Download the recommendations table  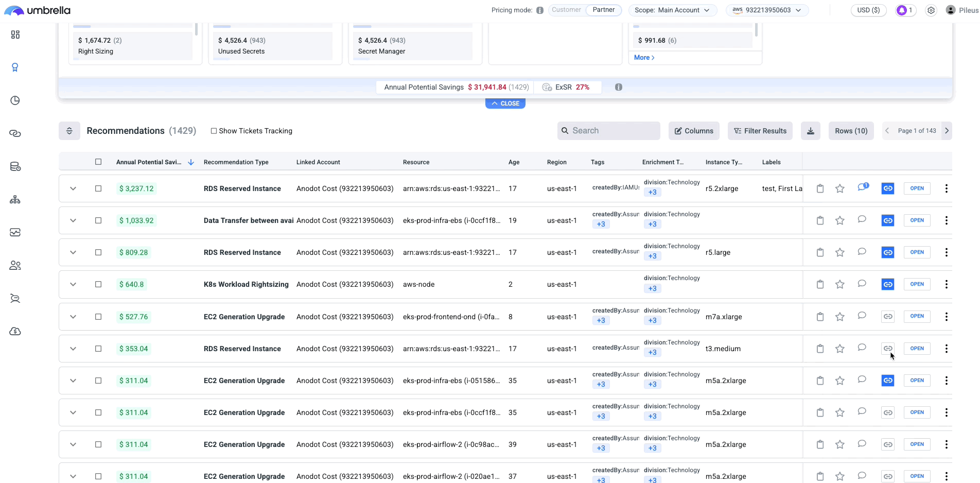tap(811, 131)
